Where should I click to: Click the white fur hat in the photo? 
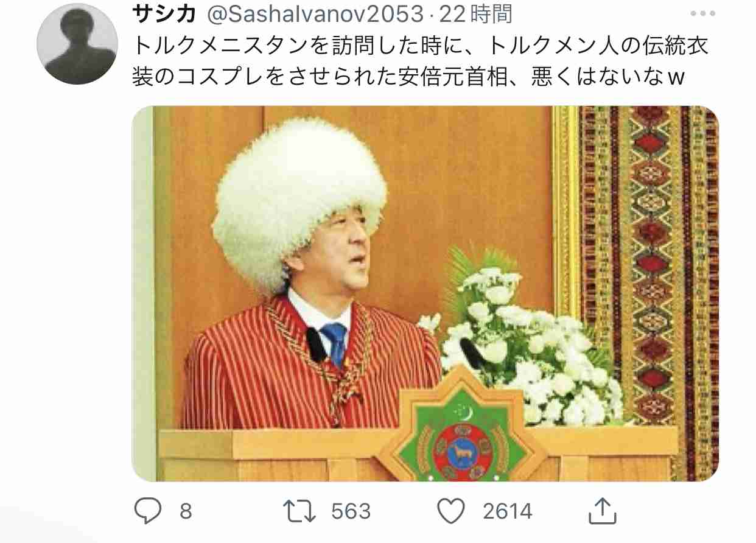pos(300,201)
